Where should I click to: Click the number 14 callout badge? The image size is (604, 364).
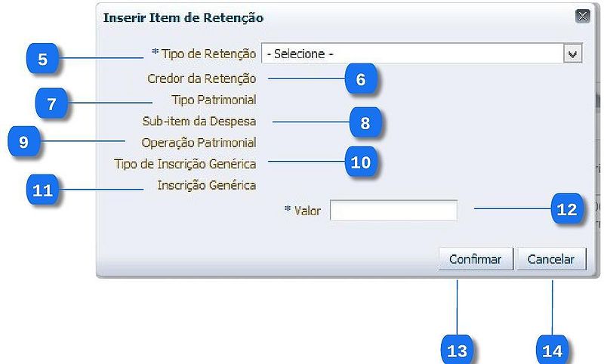(553, 350)
